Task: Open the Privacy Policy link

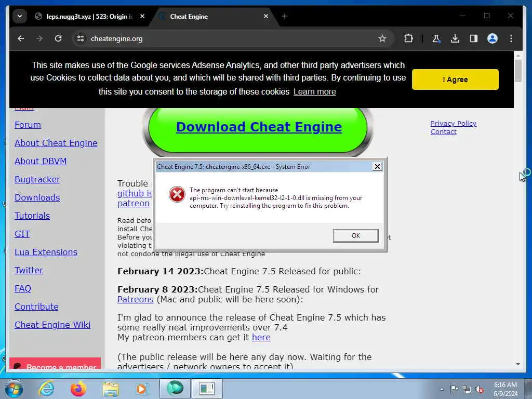Action: [453, 124]
